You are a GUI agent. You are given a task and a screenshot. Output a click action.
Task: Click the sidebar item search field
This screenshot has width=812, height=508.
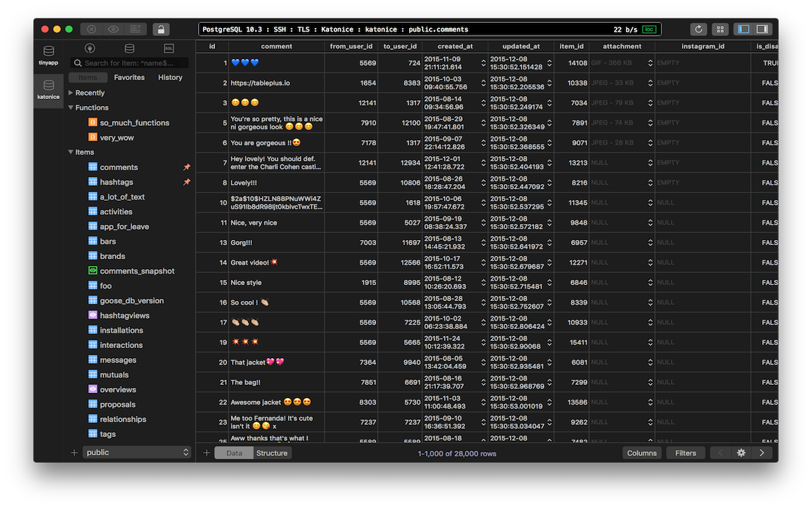coord(134,63)
